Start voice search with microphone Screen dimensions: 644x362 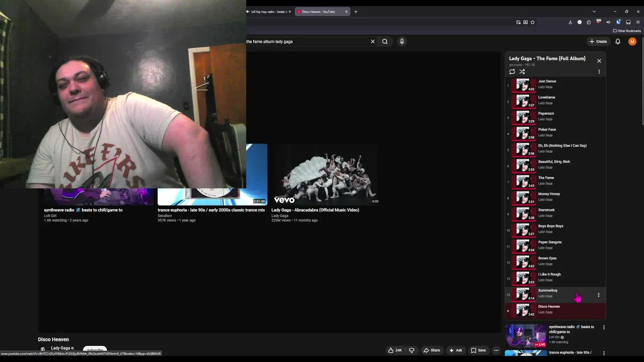[402, 42]
